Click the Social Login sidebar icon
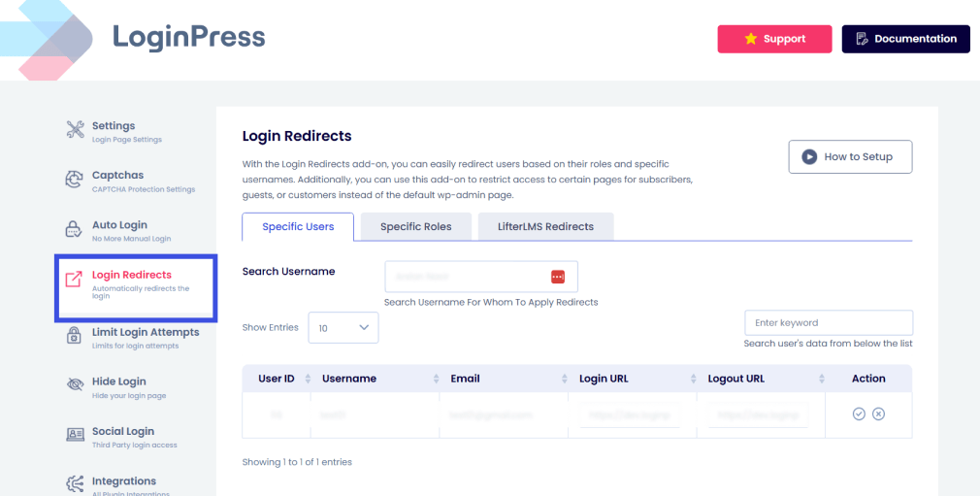 pyautogui.click(x=75, y=435)
